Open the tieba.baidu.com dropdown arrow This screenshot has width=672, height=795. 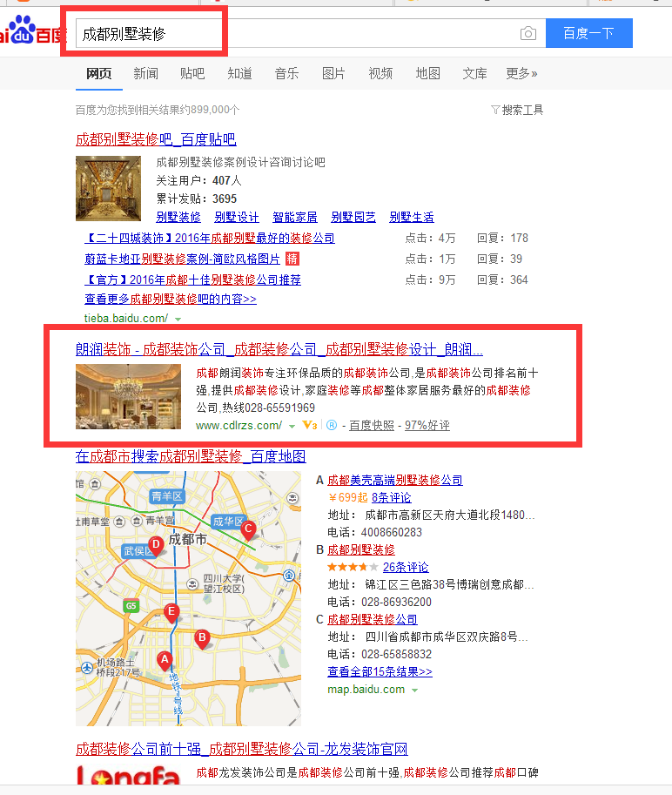coord(178,319)
